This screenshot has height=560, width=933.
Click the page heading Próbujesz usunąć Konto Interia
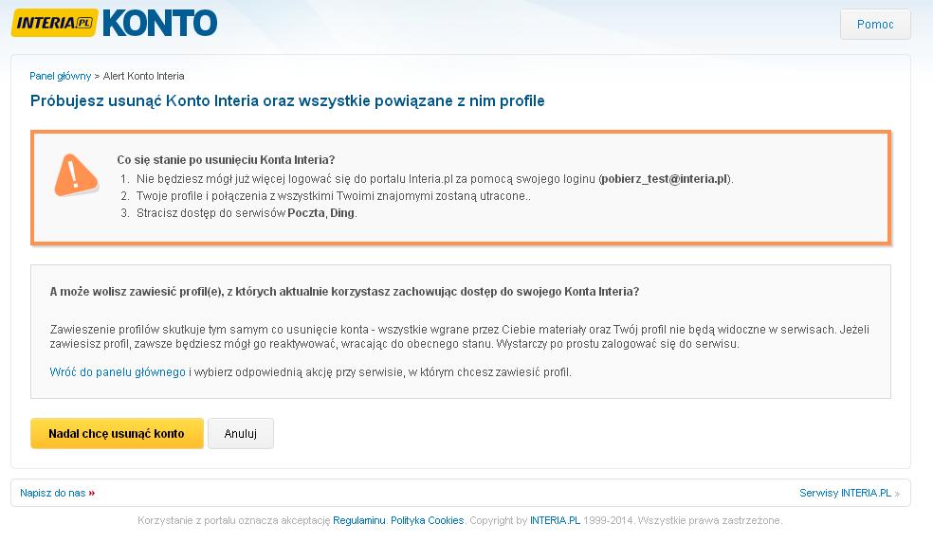pos(287,101)
